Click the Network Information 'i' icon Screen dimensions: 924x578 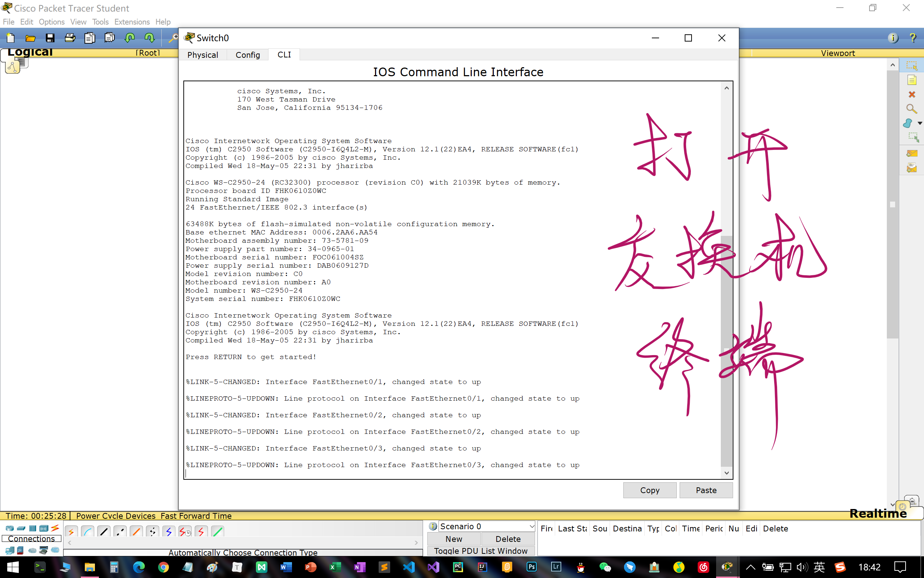point(893,38)
